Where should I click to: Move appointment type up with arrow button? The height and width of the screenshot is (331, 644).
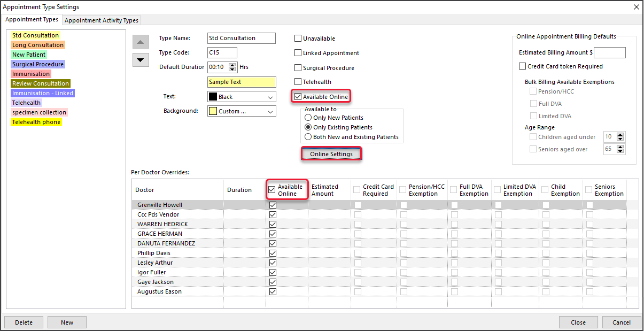pos(140,42)
